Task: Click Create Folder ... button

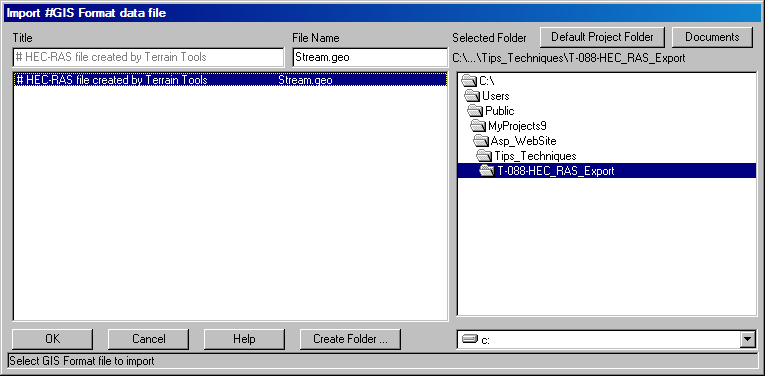Action: [x=350, y=339]
